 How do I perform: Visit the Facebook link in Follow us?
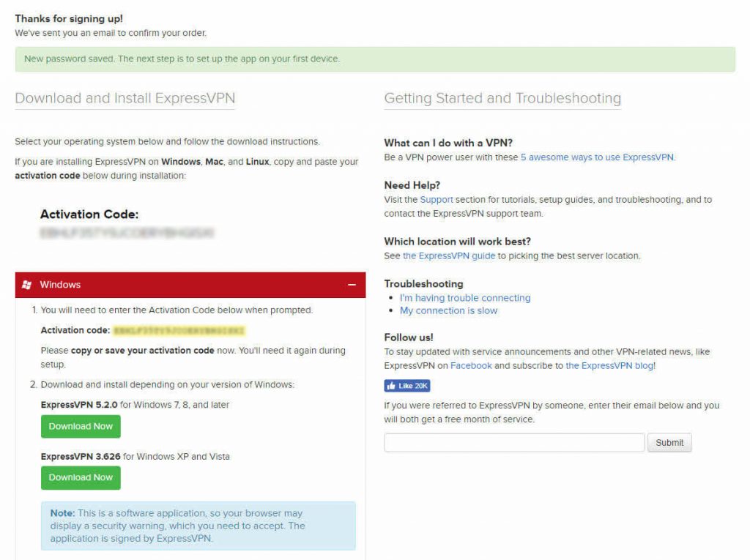pos(471,366)
